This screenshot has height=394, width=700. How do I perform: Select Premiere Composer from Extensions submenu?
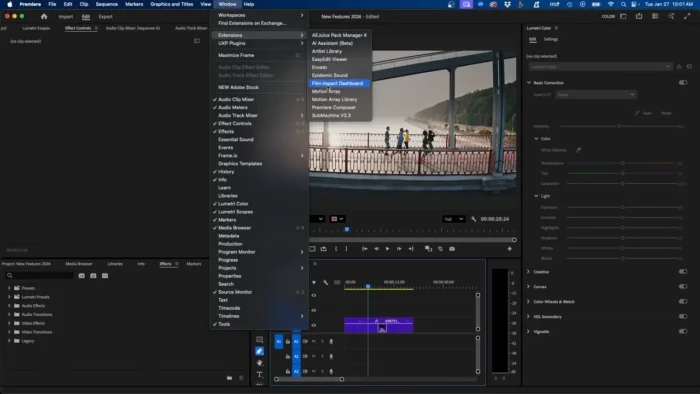(x=333, y=108)
